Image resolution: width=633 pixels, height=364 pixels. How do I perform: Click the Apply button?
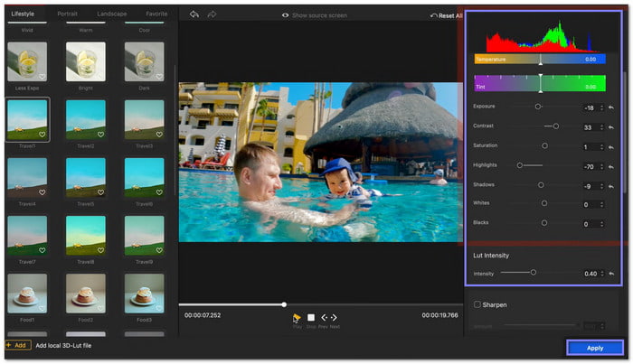point(595,348)
